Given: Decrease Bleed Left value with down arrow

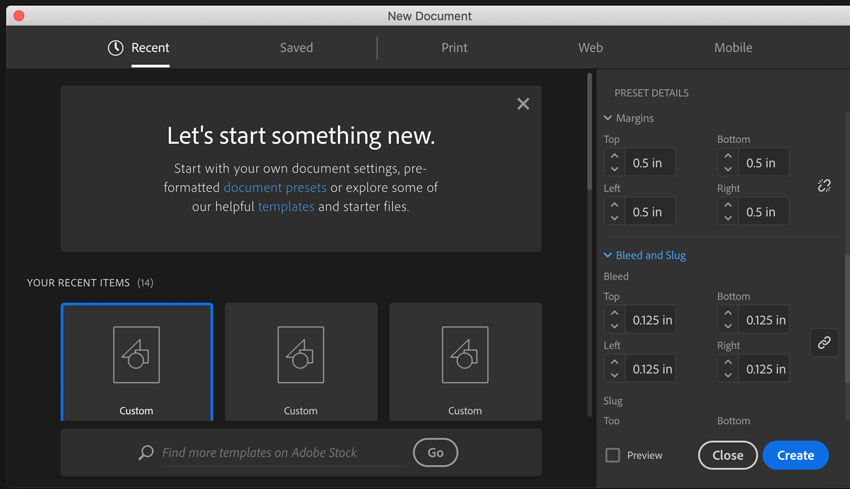Looking at the screenshot, I should click(x=614, y=375).
